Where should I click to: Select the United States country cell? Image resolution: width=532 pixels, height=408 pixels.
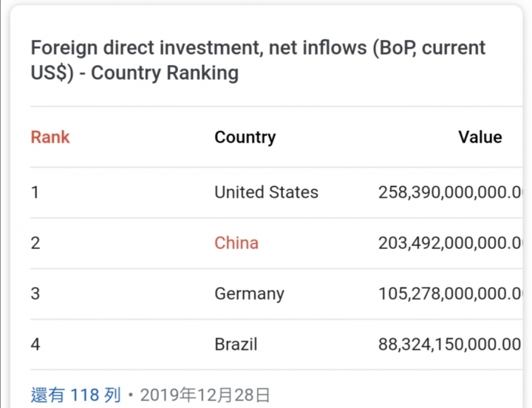click(x=266, y=192)
